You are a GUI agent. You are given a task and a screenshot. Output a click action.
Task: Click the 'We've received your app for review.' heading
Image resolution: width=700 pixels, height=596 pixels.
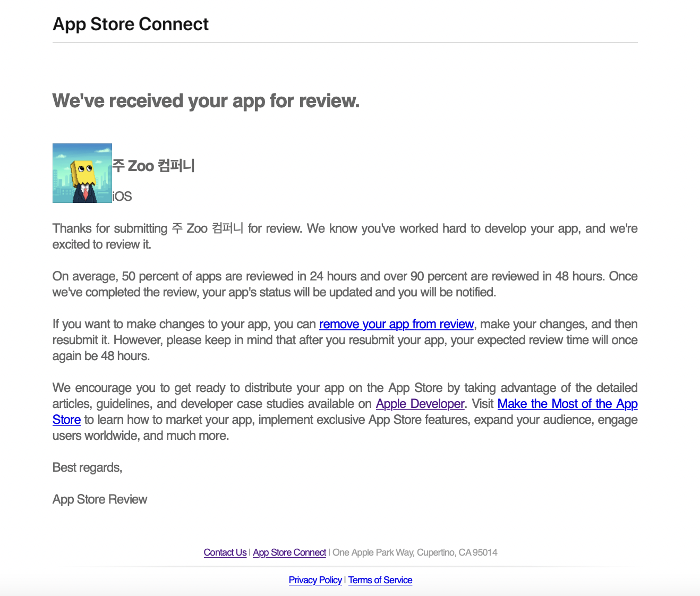pos(206,100)
